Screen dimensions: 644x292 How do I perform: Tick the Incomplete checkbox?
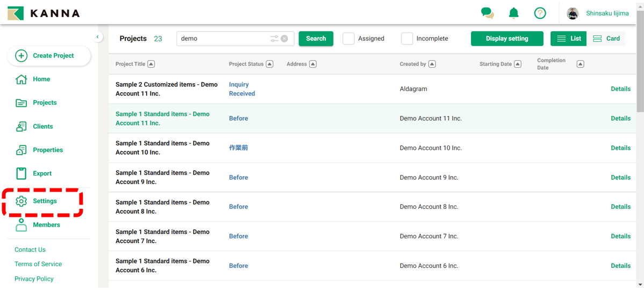click(407, 39)
